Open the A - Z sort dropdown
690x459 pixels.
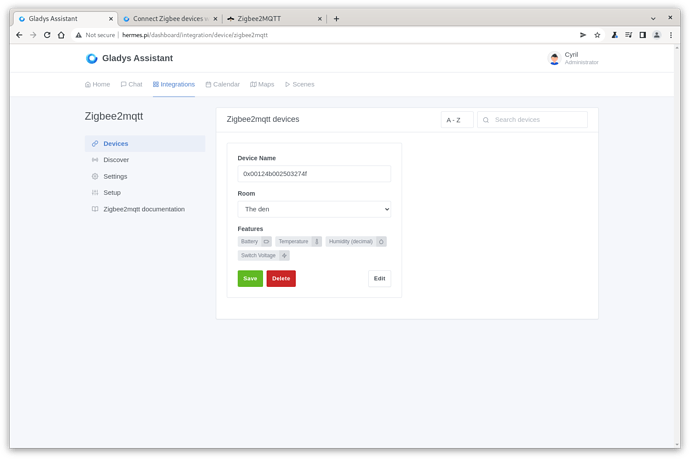pos(457,120)
